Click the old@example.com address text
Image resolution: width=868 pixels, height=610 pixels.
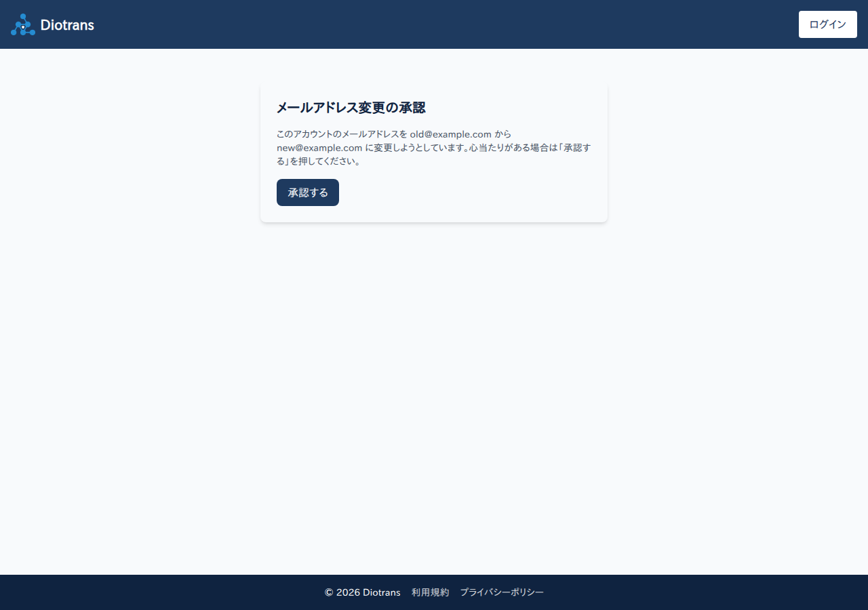coord(450,134)
